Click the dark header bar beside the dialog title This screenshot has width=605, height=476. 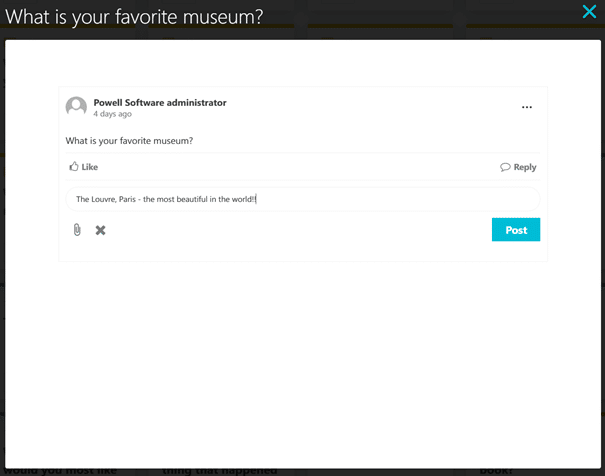click(x=420, y=17)
